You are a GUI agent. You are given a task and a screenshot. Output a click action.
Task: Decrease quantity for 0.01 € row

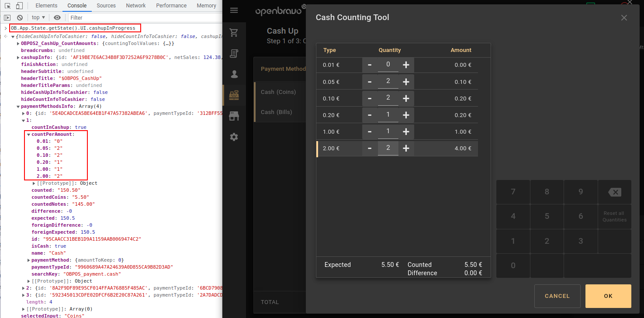(370, 65)
